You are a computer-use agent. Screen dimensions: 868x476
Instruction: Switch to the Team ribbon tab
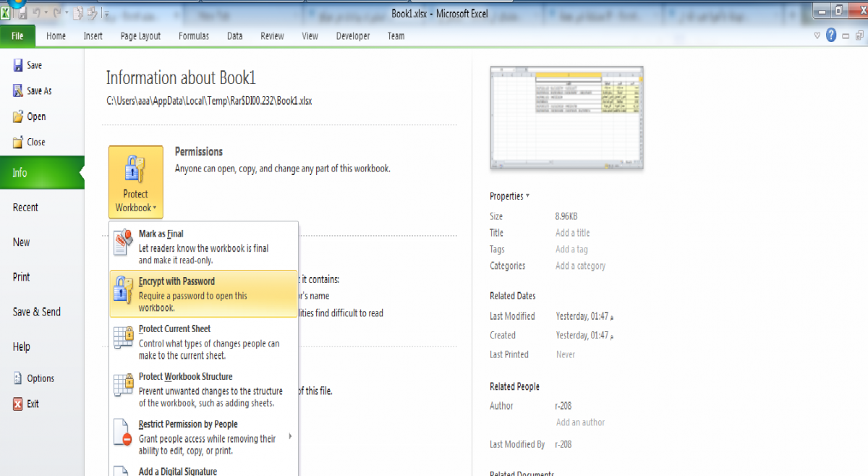[396, 36]
